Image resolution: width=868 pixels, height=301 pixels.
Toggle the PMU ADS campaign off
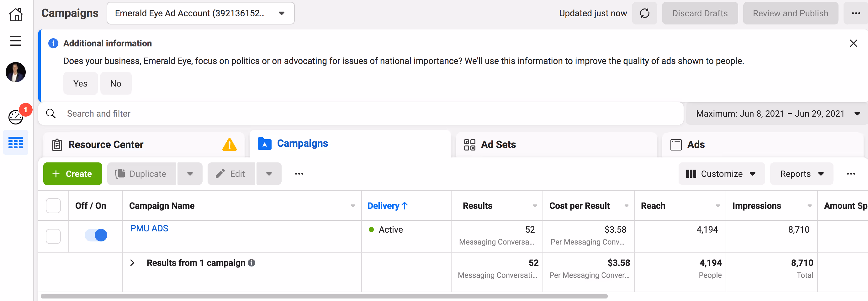tap(96, 235)
